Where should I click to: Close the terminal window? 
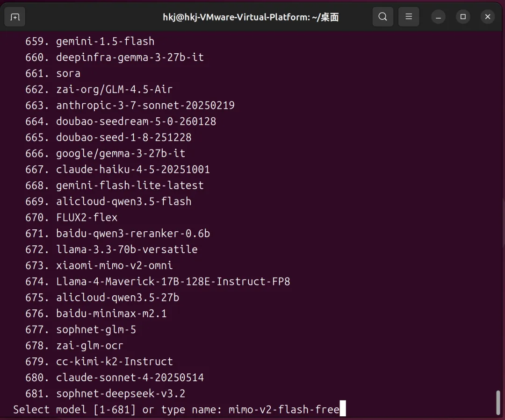coord(488,17)
